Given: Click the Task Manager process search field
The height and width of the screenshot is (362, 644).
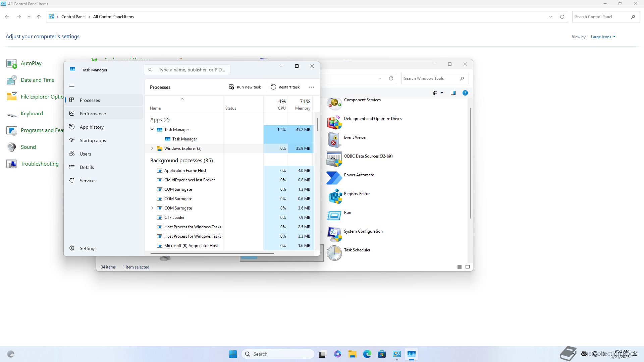Looking at the screenshot, I should pos(192,70).
